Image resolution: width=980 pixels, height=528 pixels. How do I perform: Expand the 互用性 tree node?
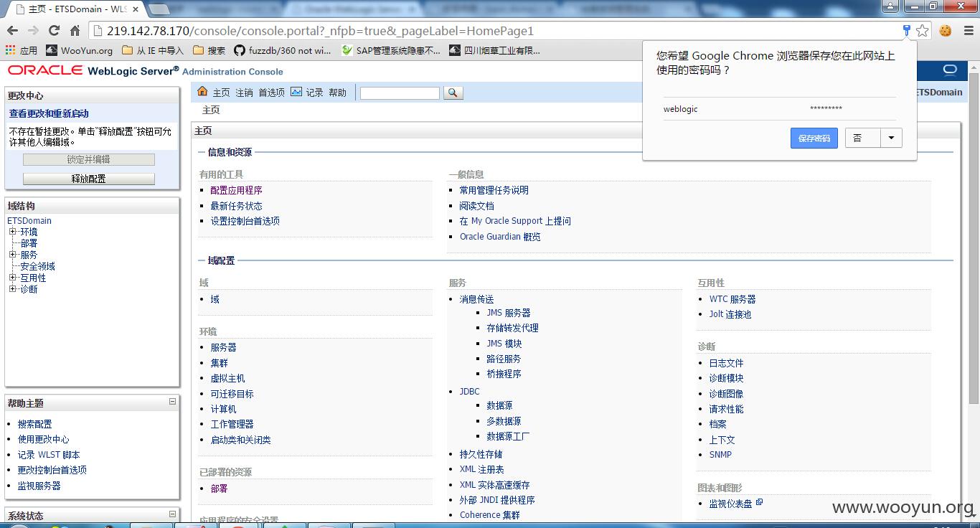(13, 278)
